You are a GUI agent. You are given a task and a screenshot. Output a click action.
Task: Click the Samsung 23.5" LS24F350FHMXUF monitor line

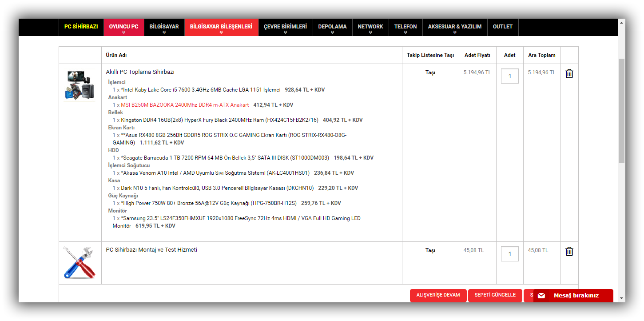[x=237, y=222]
